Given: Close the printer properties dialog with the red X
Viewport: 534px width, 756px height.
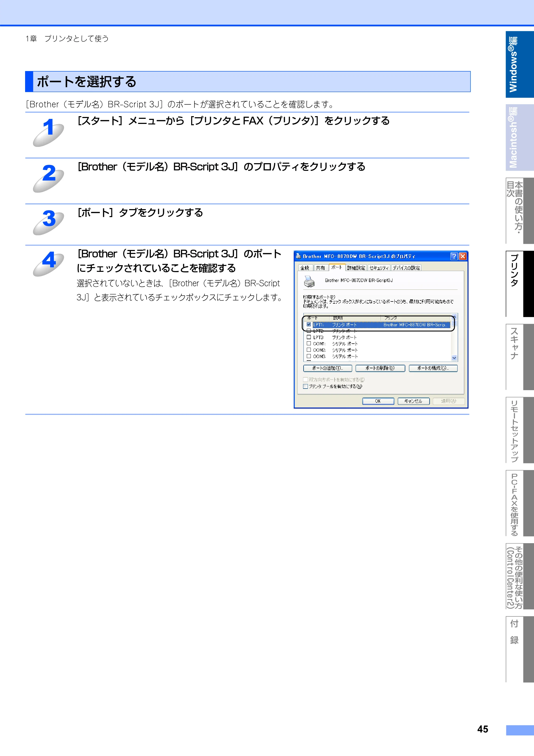Looking at the screenshot, I should 462,256.
